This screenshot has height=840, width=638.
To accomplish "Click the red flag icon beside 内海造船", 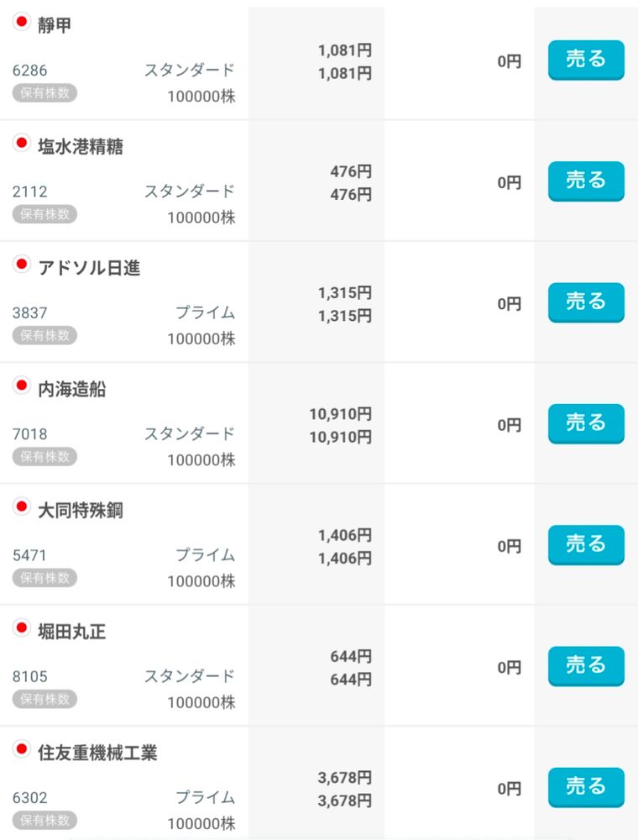I will (x=22, y=386).
